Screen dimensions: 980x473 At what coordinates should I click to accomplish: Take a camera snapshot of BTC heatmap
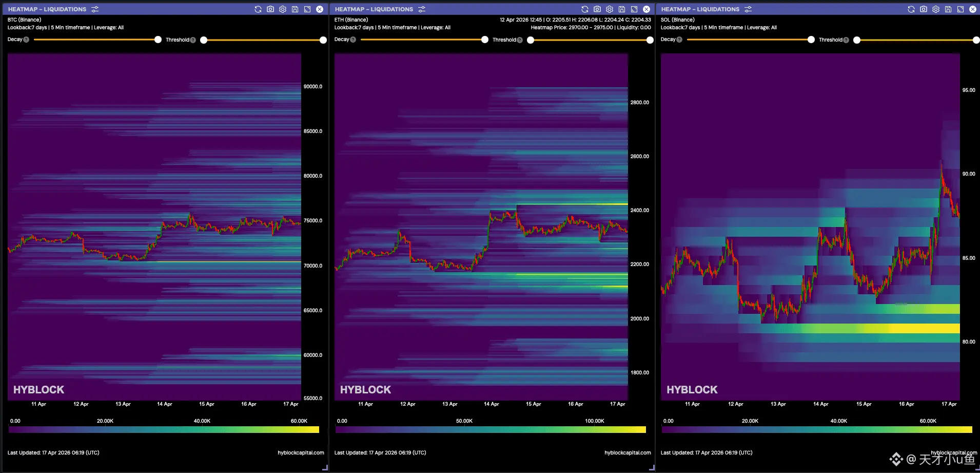click(270, 9)
